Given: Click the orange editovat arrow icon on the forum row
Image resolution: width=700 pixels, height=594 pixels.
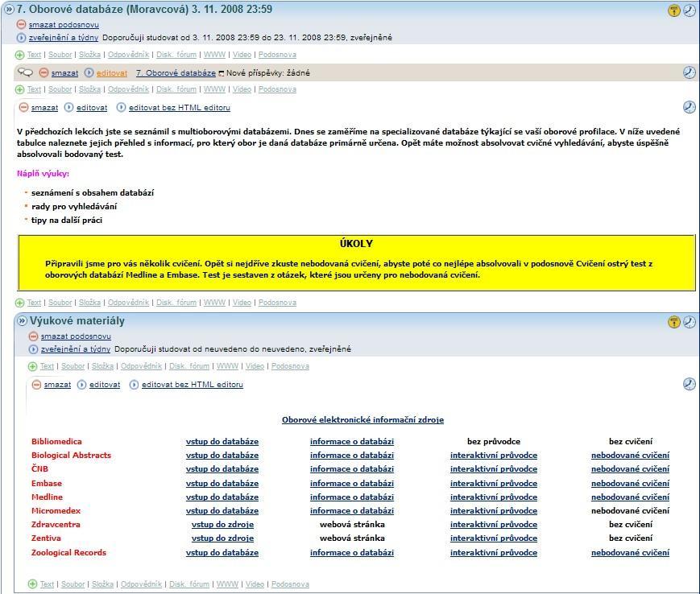Looking at the screenshot, I should tap(89, 72).
